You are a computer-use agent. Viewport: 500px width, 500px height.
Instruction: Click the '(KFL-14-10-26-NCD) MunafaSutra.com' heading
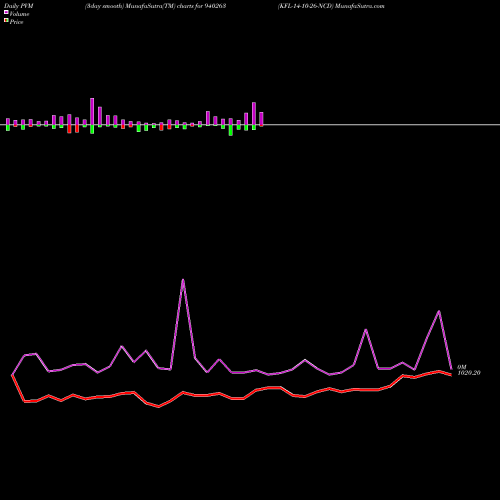(331, 6)
